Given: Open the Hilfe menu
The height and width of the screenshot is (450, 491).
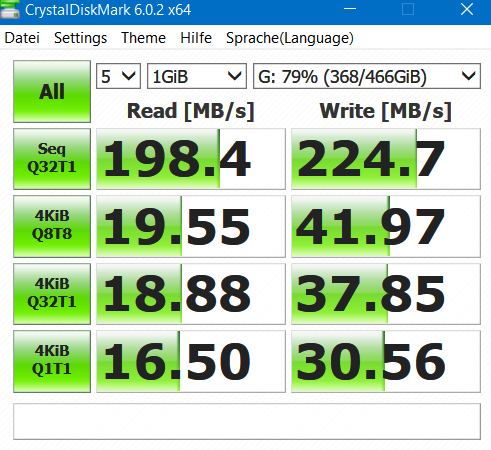Looking at the screenshot, I should point(196,38).
